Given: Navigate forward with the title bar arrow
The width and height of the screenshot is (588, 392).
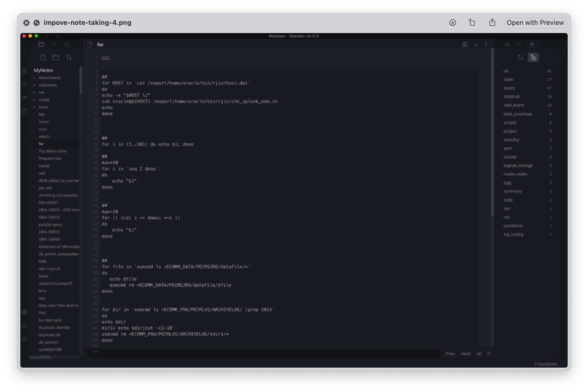Looking at the screenshot, I should tap(57, 36).
